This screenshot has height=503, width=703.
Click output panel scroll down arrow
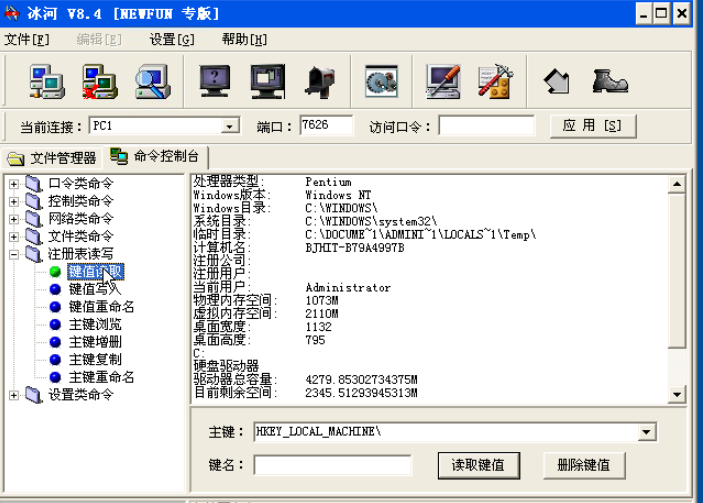[677, 395]
